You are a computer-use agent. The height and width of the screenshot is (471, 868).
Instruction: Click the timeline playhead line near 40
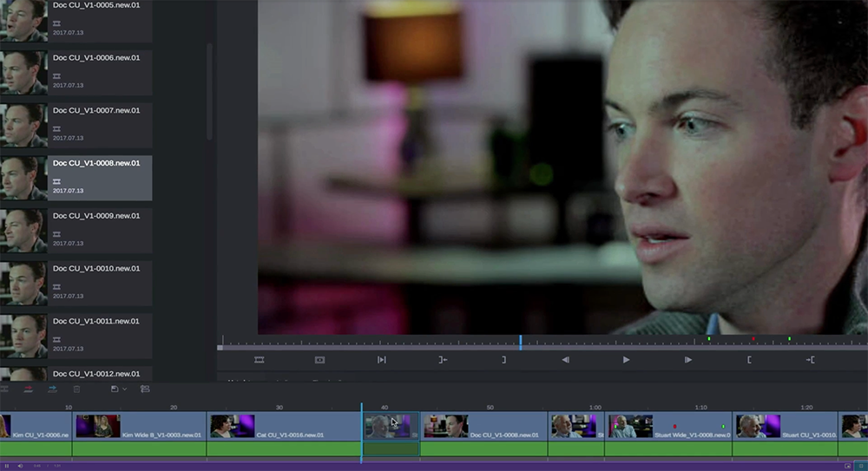click(x=361, y=433)
